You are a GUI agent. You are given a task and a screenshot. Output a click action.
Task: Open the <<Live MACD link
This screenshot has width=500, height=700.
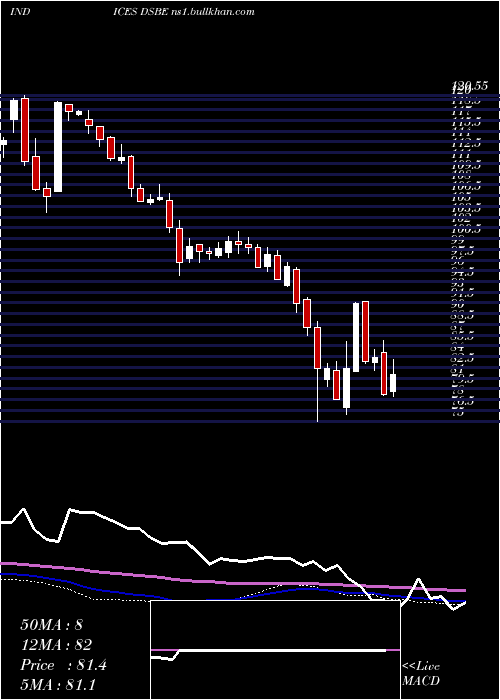(x=421, y=674)
